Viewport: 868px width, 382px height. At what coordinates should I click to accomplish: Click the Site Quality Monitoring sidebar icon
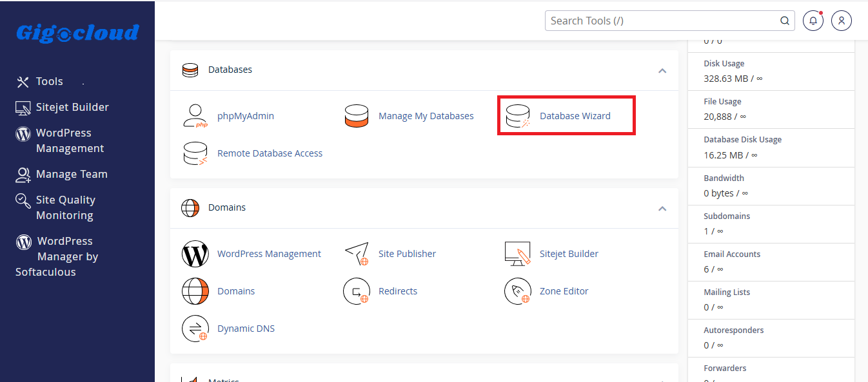23,200
